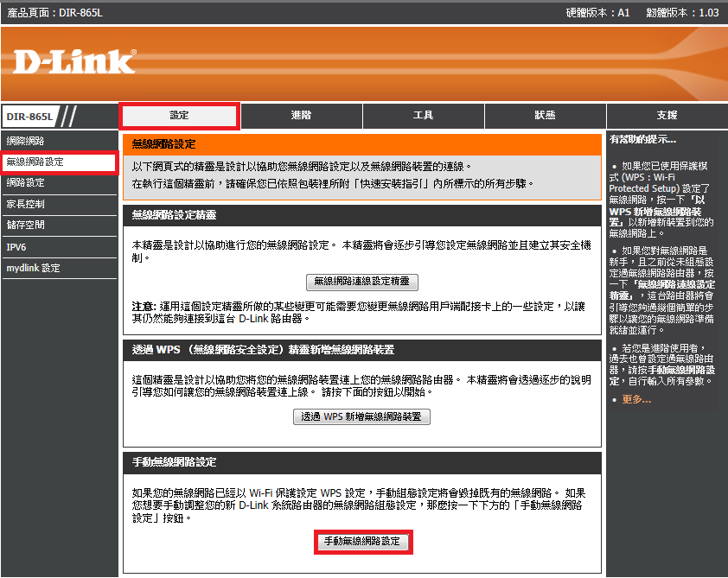This screenshot has width=728, height=578.
Task: Go to the 狀態 tab
Action: [545, 116]
